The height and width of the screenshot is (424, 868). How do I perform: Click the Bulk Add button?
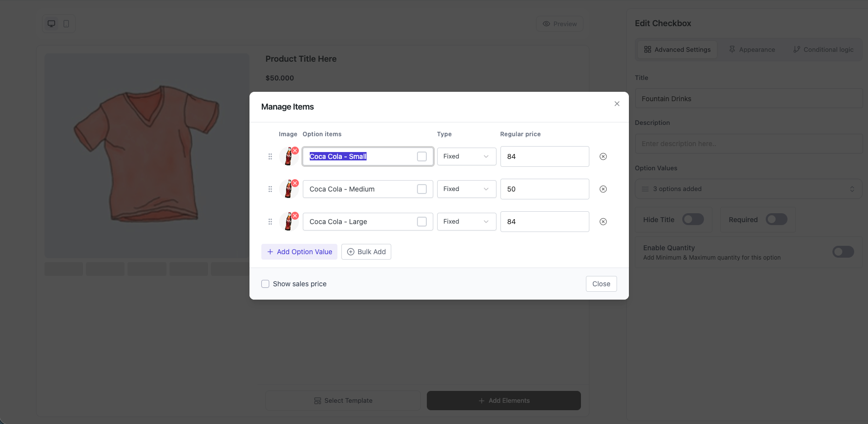click(x=366, y=252)
